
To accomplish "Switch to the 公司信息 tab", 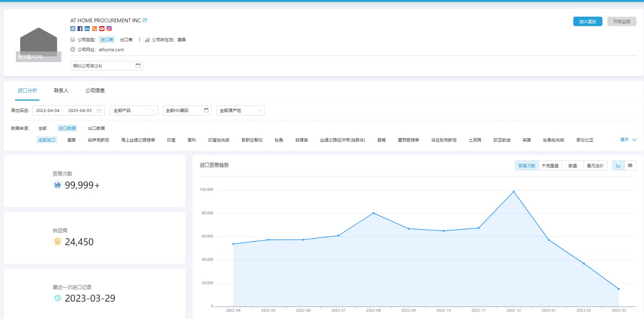I will 95,90.
